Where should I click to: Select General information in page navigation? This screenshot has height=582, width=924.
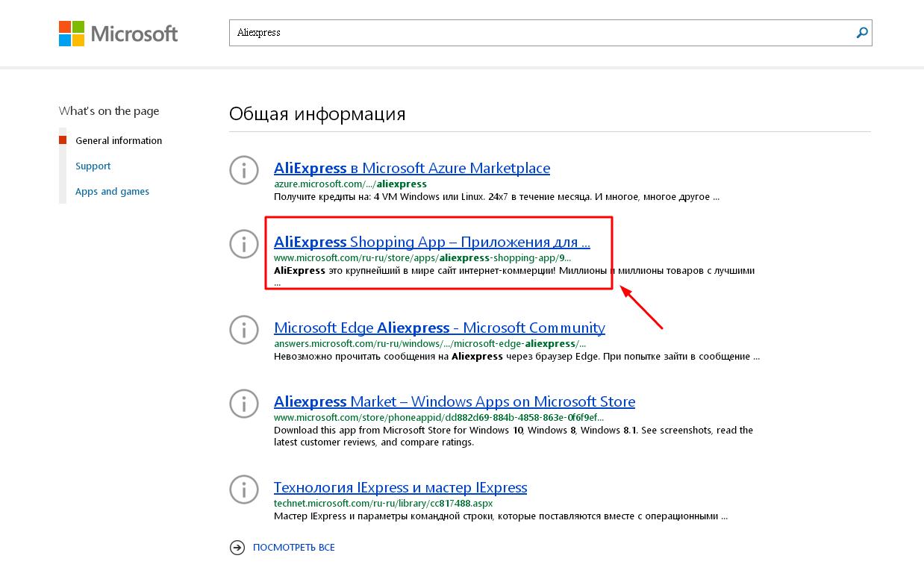pyautogui.click(x=119, y=140)
